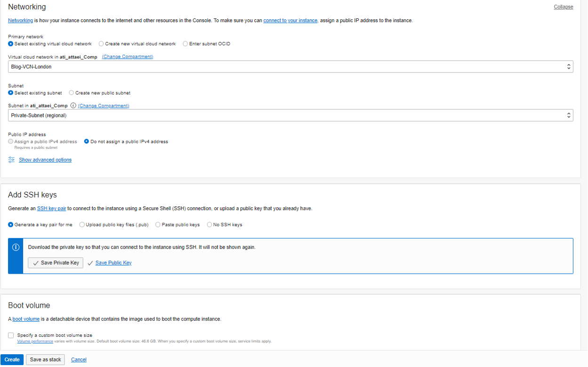Open the Blog-VCN-London network dropdown

point(290,66)
